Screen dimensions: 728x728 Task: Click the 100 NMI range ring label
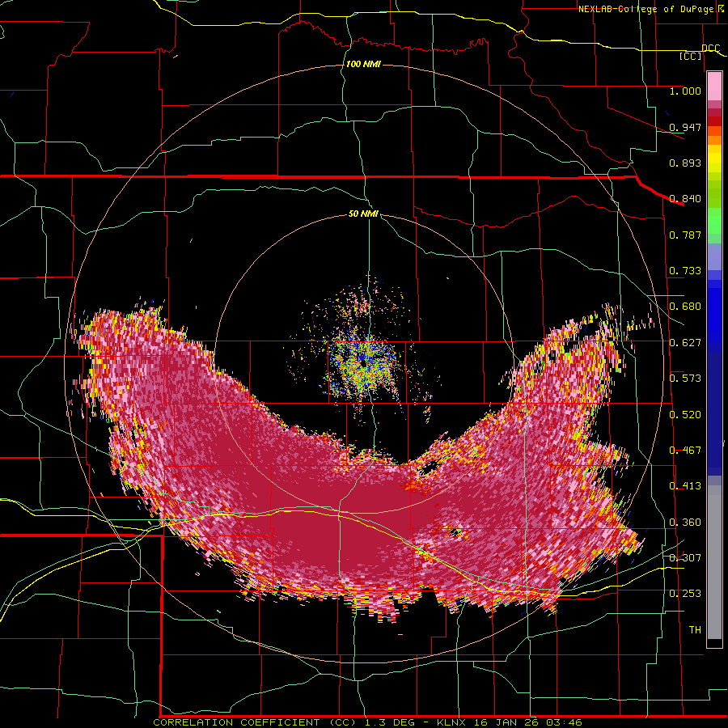pyautogui.click(x=363, y=64)
